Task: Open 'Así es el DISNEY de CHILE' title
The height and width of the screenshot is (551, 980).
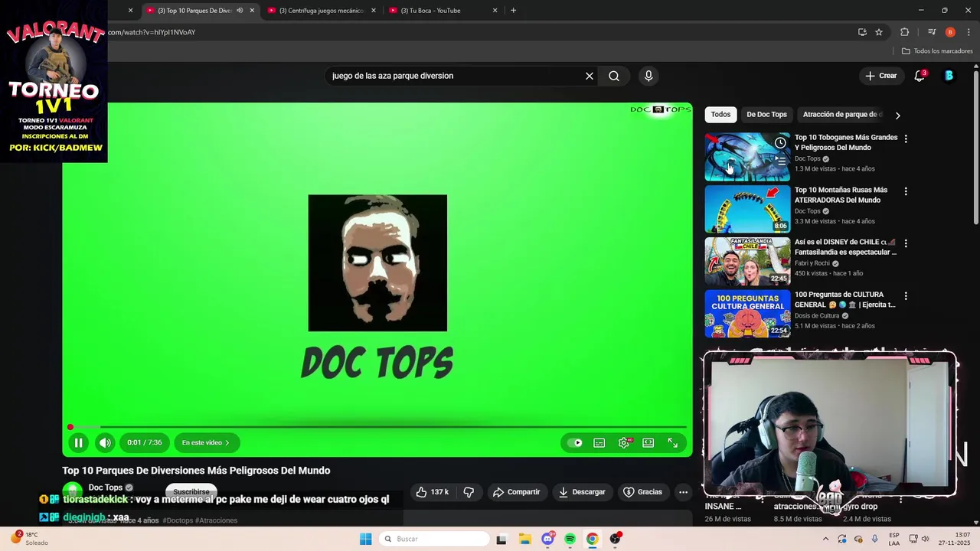Action: pos(845,246)
